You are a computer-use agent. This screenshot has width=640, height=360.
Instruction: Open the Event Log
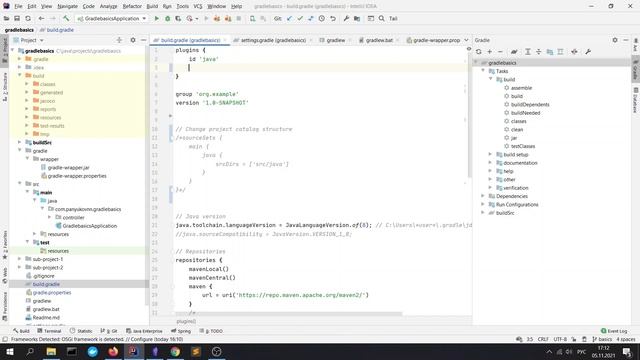point(614,331)
